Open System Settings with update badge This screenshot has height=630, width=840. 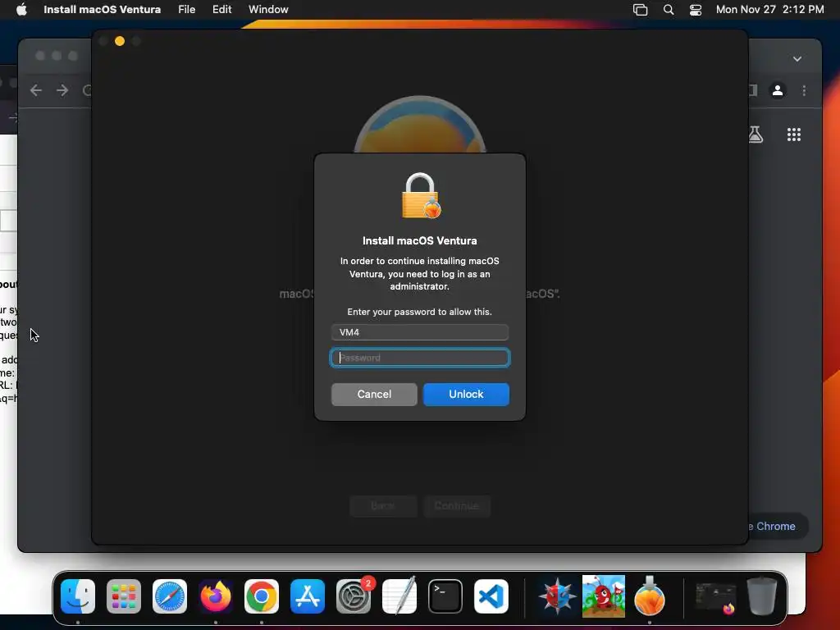[x=354, y=596]
